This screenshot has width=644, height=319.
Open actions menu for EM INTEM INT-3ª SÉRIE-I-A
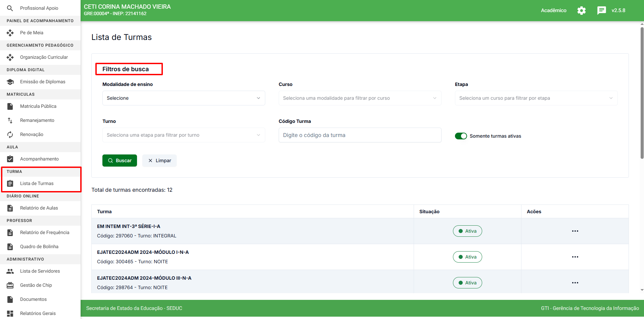(x=575, y=231)
